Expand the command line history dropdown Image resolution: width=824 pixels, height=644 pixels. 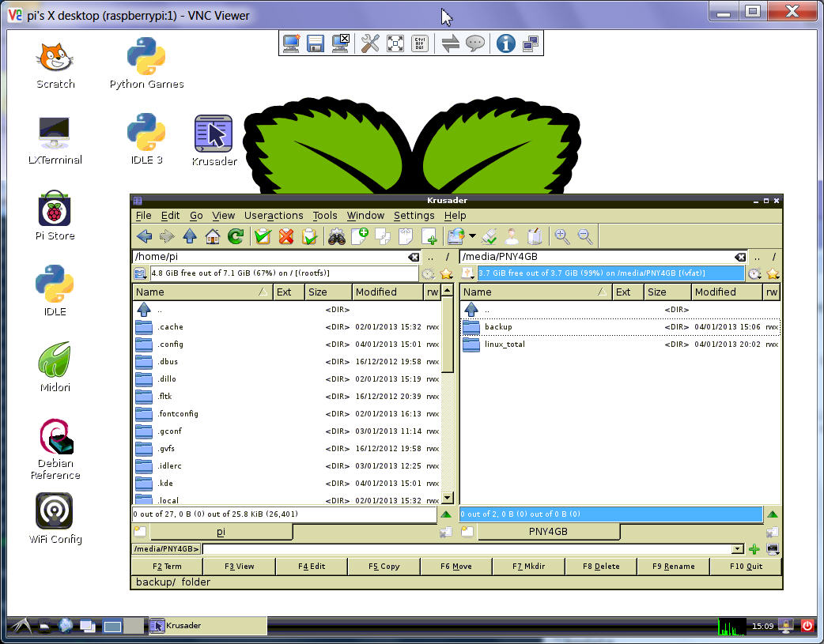[738, 548]
